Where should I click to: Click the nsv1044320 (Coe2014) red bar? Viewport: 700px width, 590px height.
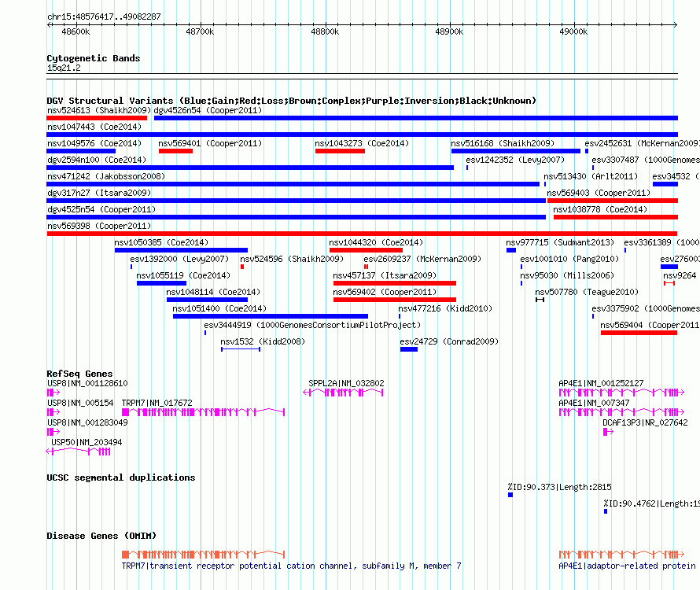(x=366, y=250)
